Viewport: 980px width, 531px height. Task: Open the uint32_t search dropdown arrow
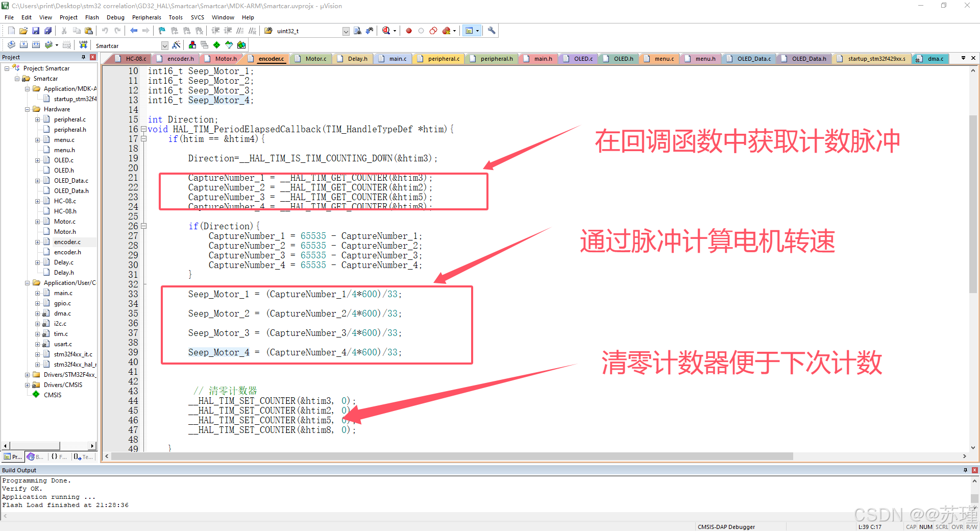(x=346, y=31)
